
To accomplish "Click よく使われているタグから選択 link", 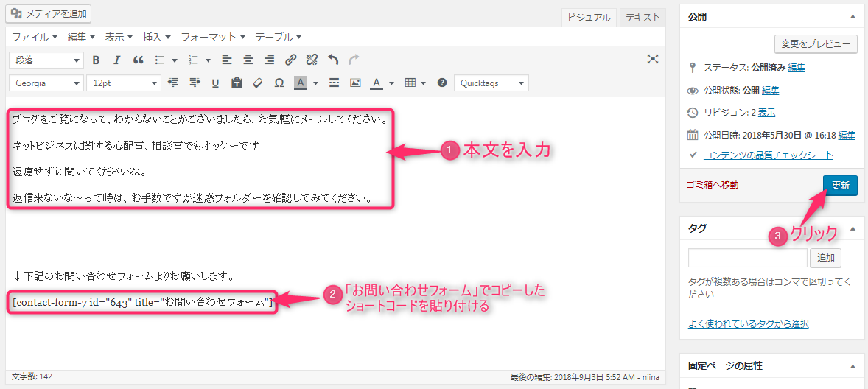I will click(749, 323).
